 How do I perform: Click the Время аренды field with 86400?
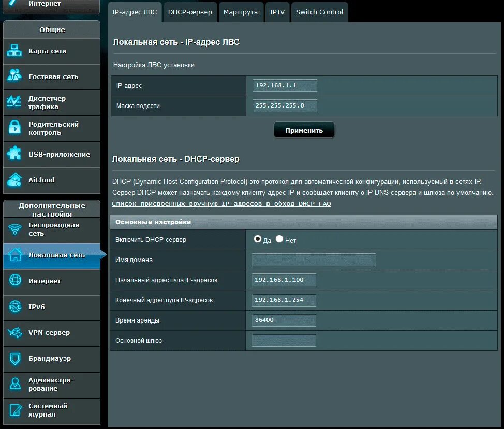(284, 320)
